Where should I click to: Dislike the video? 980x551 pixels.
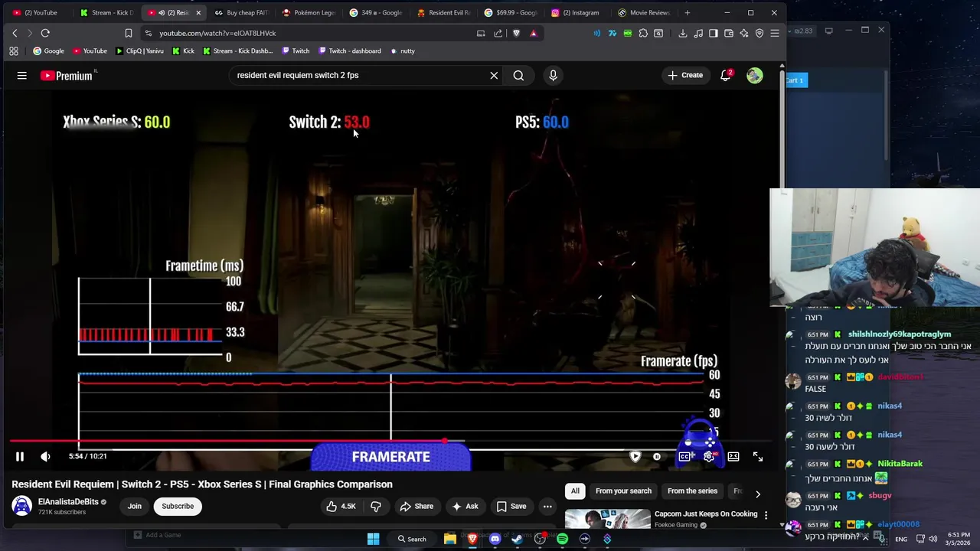[x=375, y=506]
